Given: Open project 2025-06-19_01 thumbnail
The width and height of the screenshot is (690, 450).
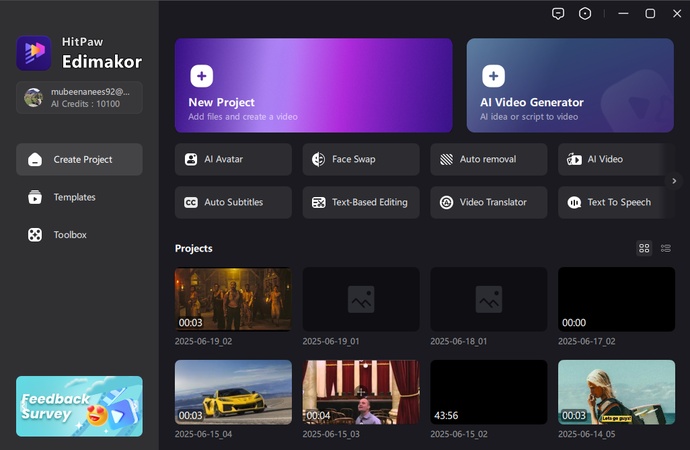Looking at the screenshot, I should (361, 299).
